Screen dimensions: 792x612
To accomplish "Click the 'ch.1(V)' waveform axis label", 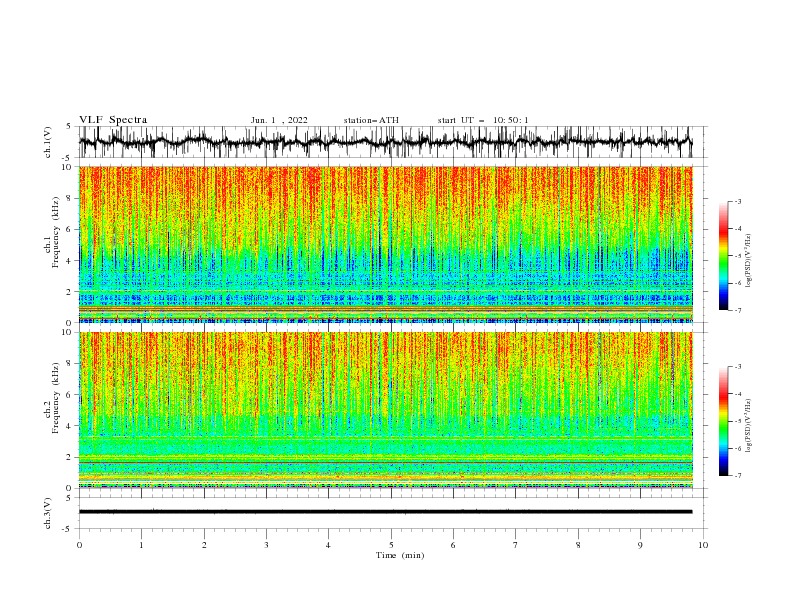I will [48, 142].
